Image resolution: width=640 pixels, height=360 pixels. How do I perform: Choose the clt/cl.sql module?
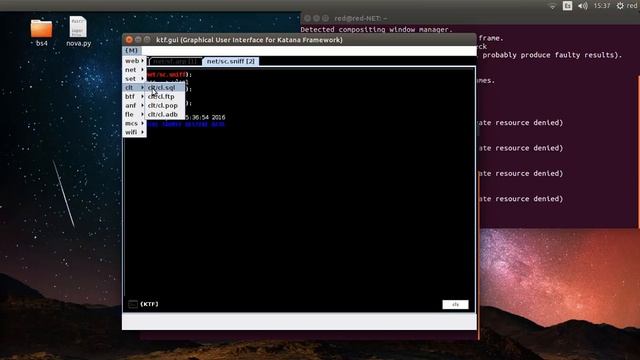165,88
